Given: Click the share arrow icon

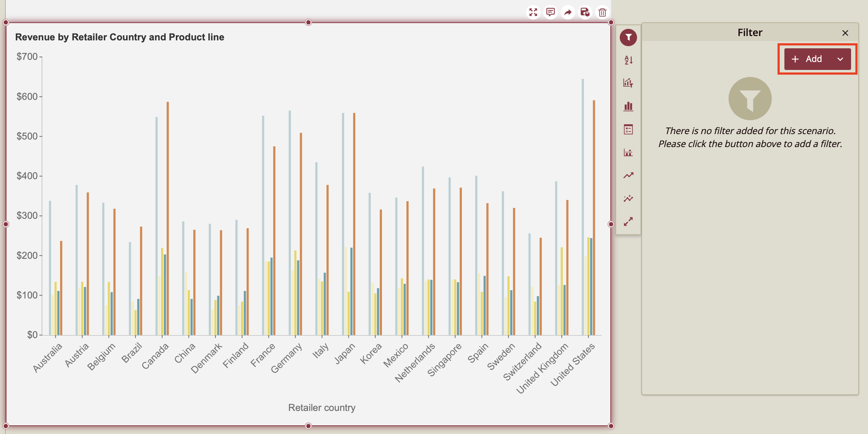Looking at the screenshot, I should click(x=567, y=12).
